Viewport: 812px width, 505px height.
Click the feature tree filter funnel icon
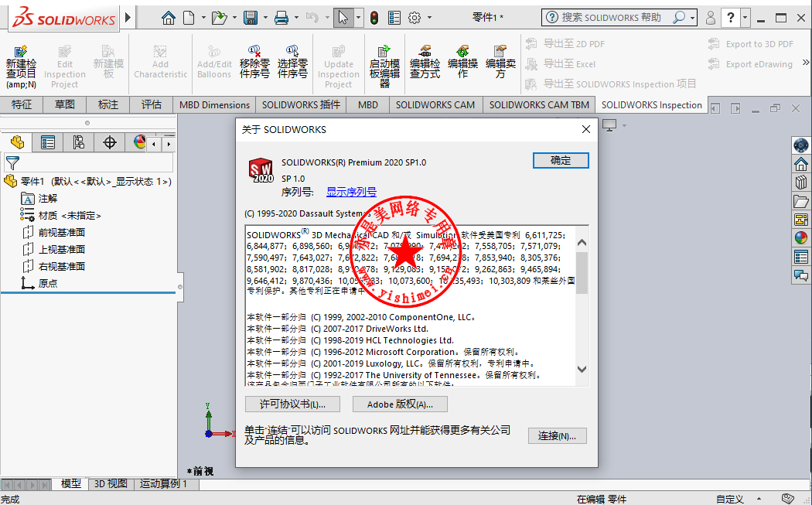tap(12, 164)
